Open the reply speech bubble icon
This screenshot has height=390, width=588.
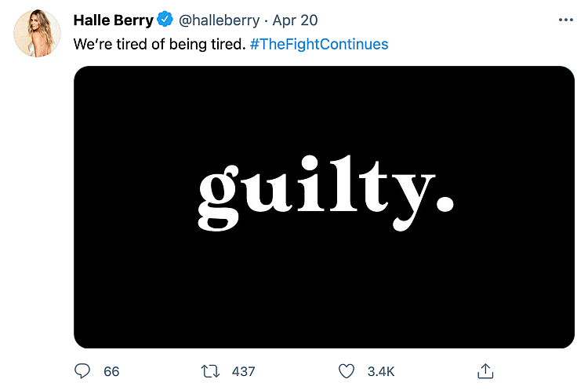point(84,370)
